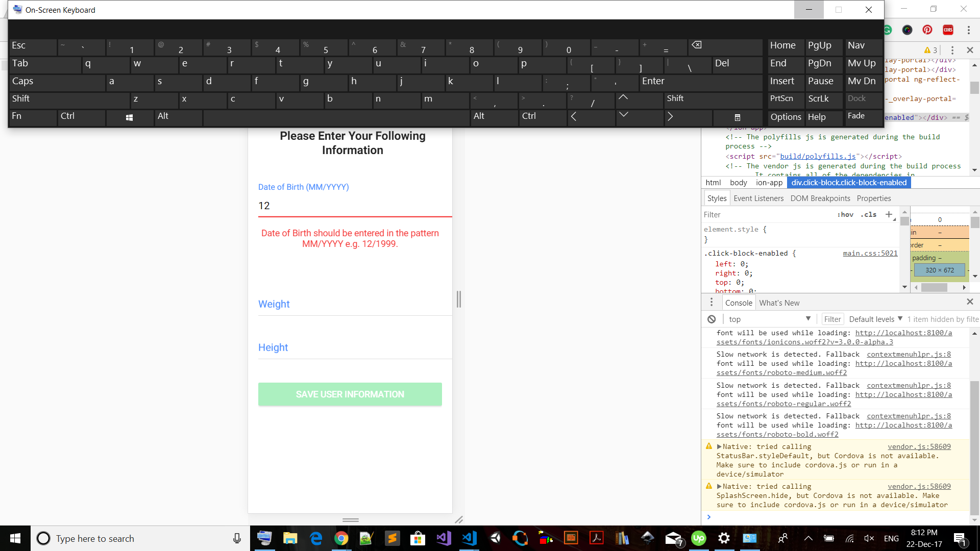The image size is (980, 551).
Task: Open the Windows Start menu
Action: click(x=15, y=538)
